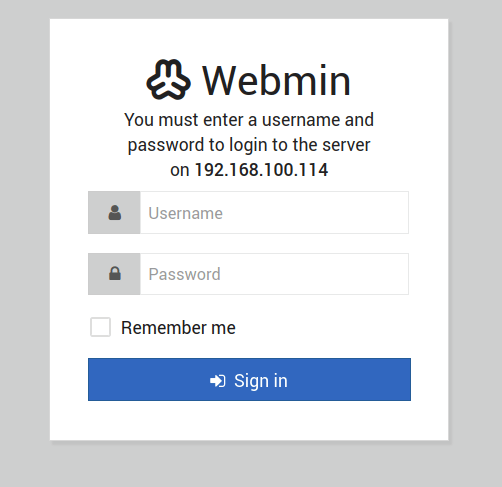Focus the Username input field
This screenshot has height=487, width=502.
[274, 213]
